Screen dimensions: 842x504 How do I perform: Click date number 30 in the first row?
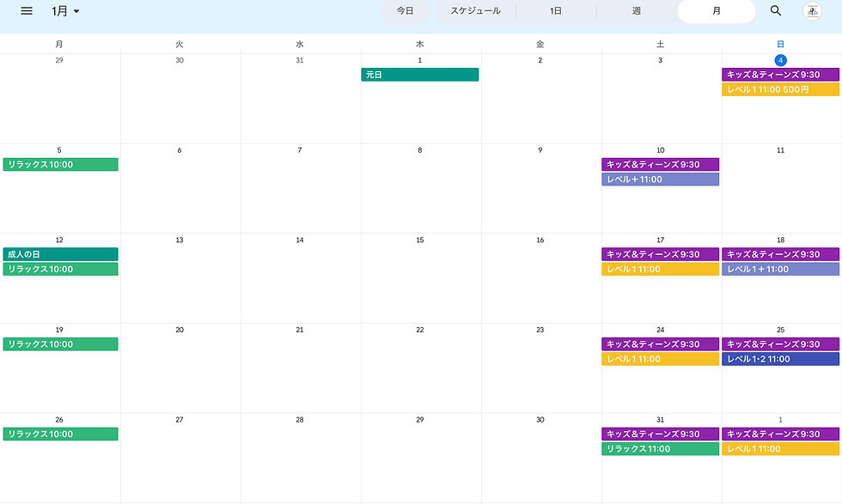click(x=180, y=60)
